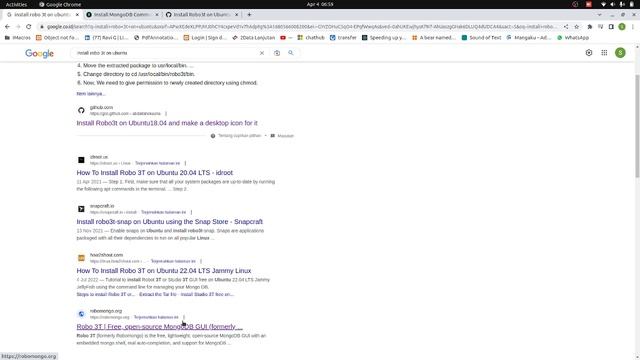Translate the snapcraft.io result page

click(163, 212)
